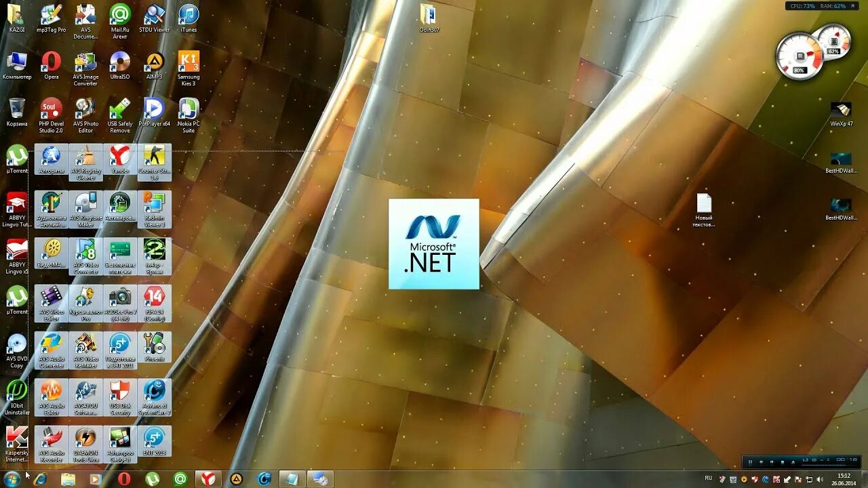Select the Opera shortcut on the desktop
Image resolution: width=868 pixels, height=488 pixels.
[x=52, y=66]
